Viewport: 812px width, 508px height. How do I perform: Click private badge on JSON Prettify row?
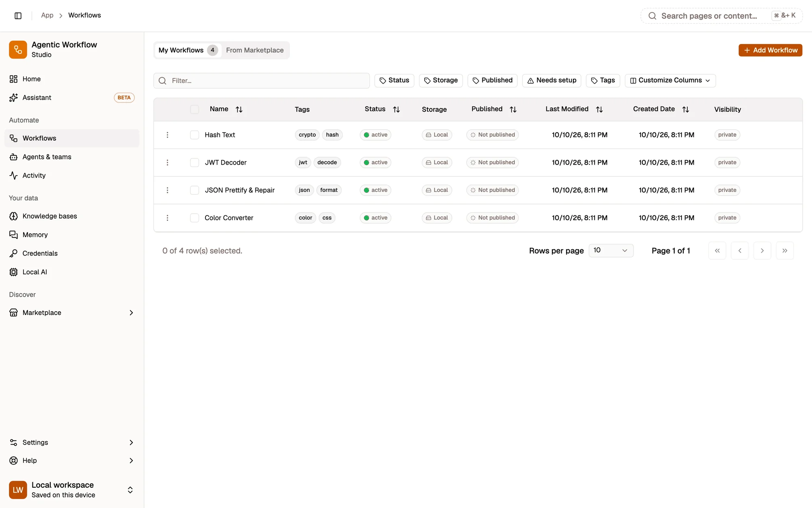tap(727, 190)
